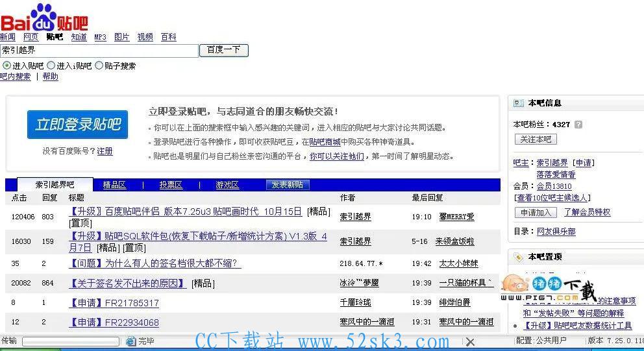This screenshot has height=351, width=644.
Task: Open the 吧主 link in sidebar
Action: 521,163
